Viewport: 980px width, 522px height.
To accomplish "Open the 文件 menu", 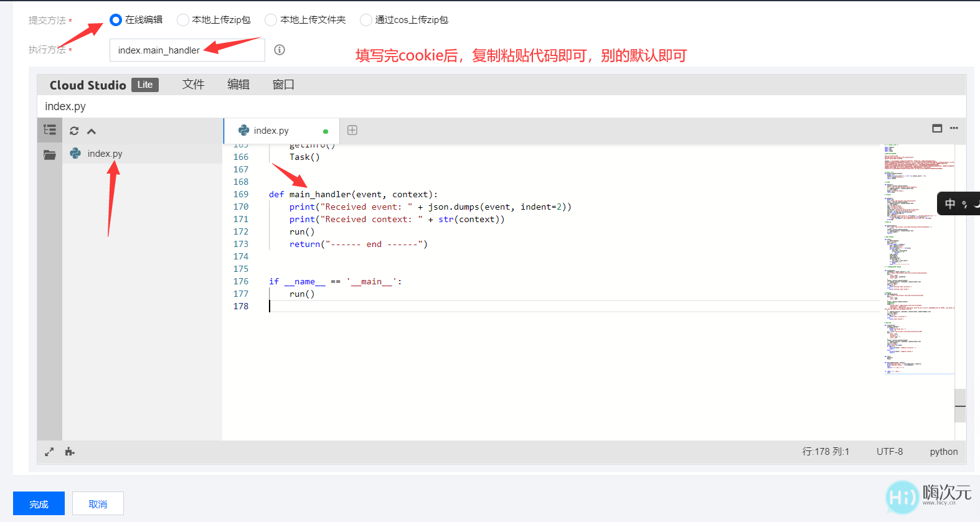I will coord(193,85).
